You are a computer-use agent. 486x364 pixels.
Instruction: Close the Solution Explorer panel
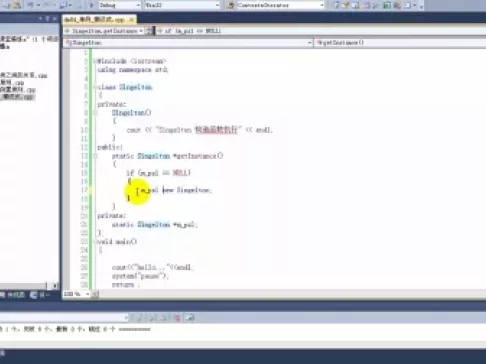pyautogui.click(x=55, y=19)
